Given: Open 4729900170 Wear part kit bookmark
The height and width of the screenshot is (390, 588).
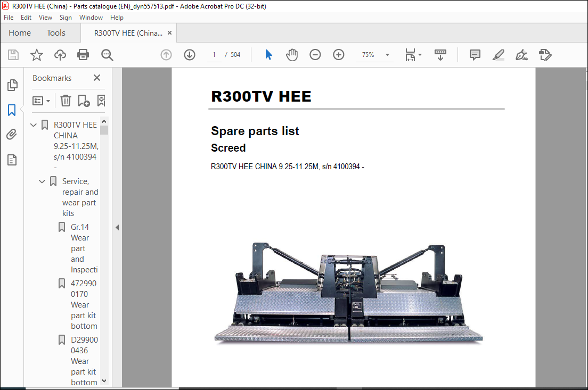Looking at the screenshot, I should tap(84, 304).
